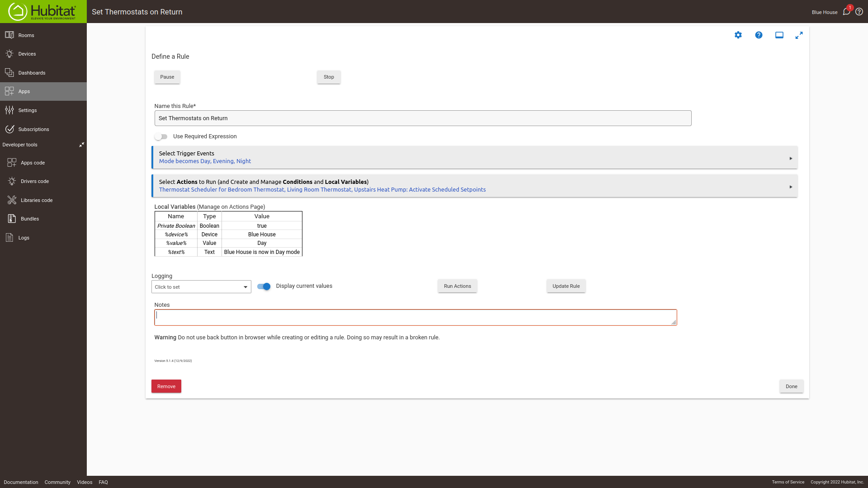This screenshot has height=488, width=868.
Task: Click the display monitor icon in rule header
Action: (x=779, y=35)
